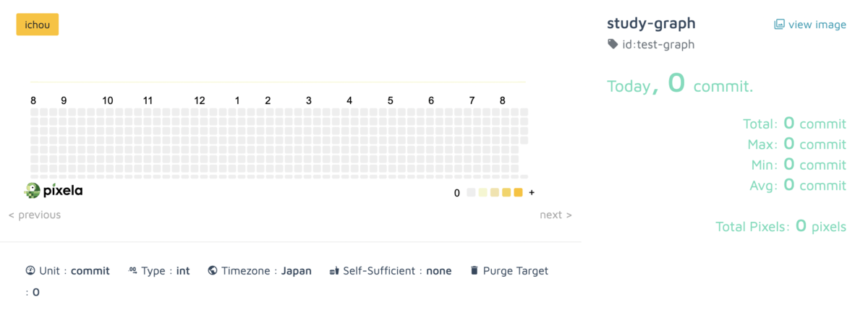Viewport: 868px width, 310px height.
Task: Click month label 12 on graph
Action: tap(200, 100)
